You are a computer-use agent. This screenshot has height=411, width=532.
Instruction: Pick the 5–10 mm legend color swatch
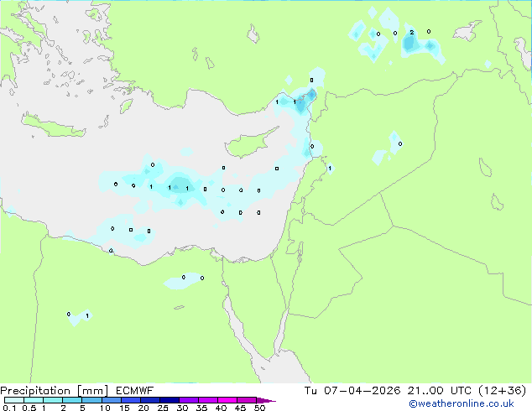point(92,400)
